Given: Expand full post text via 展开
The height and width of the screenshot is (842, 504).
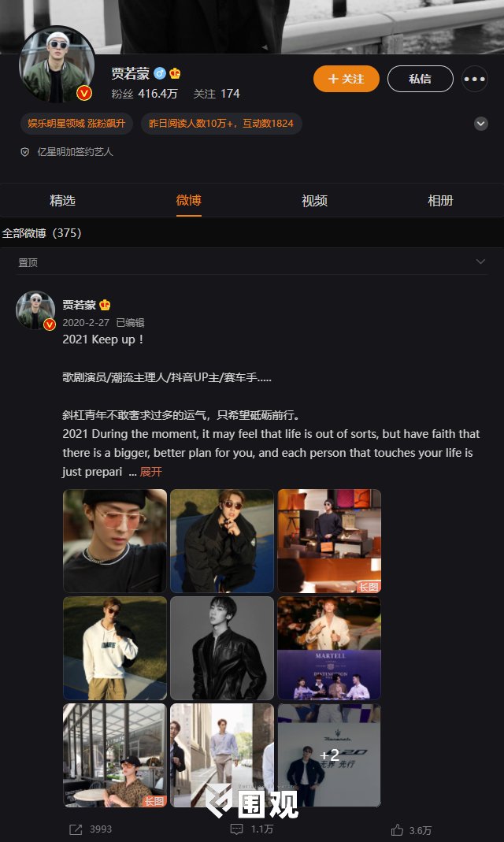Looking at the screenshot, I should (151, 472).
